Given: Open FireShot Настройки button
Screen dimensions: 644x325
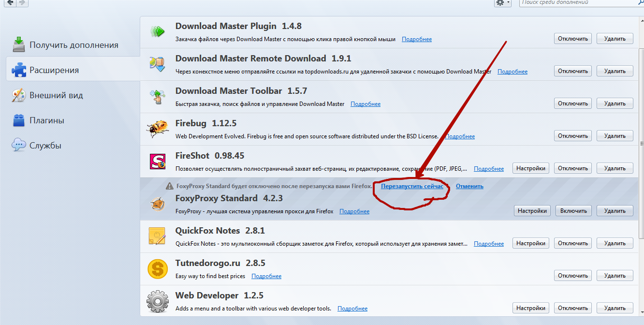Looking at the screenshot, I should 531,168.
